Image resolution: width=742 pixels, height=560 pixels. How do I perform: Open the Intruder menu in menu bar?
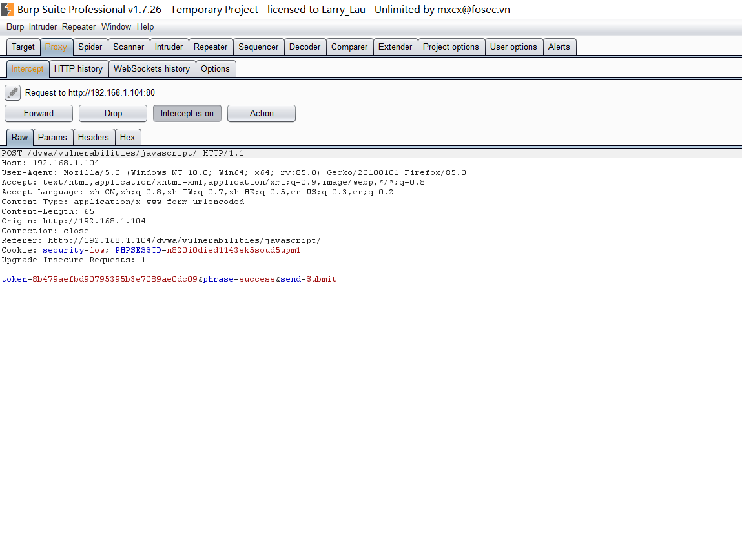pos(43,27)
